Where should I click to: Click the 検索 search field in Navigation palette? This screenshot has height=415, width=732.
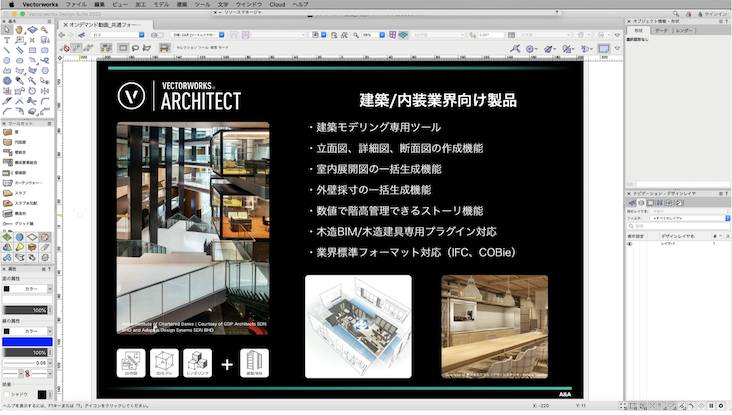(x=678, y=226)
